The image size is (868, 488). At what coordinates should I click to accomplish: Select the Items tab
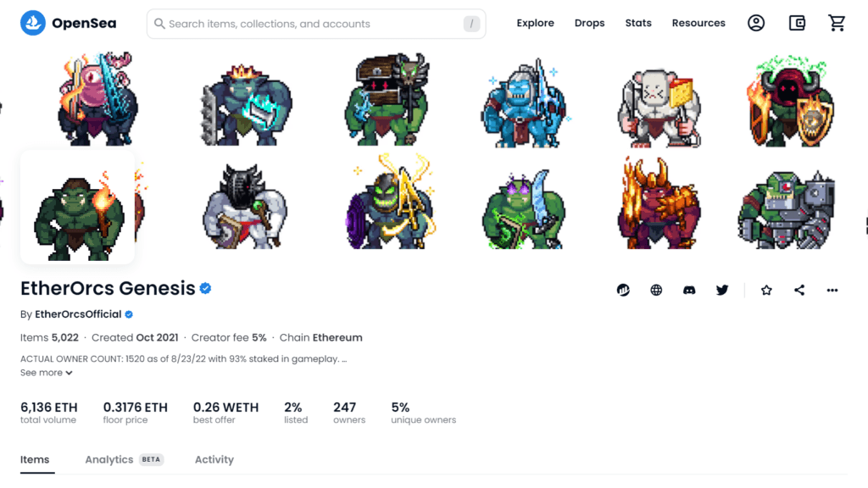click(35, 460)
